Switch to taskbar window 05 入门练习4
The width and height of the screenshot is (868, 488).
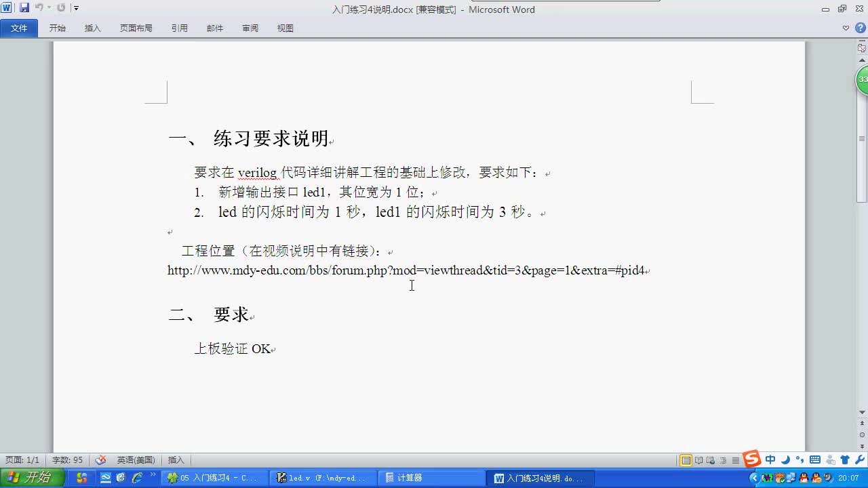(214, 478)
